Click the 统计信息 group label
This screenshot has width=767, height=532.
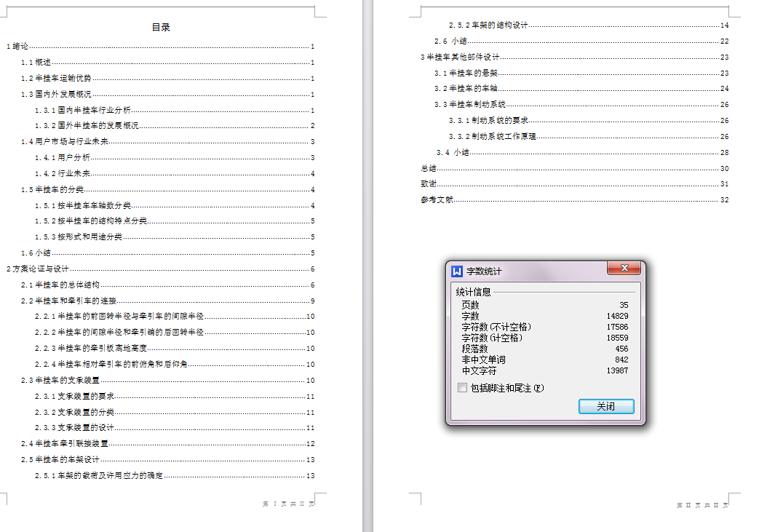pyautogui.click(x=473, y=292)
